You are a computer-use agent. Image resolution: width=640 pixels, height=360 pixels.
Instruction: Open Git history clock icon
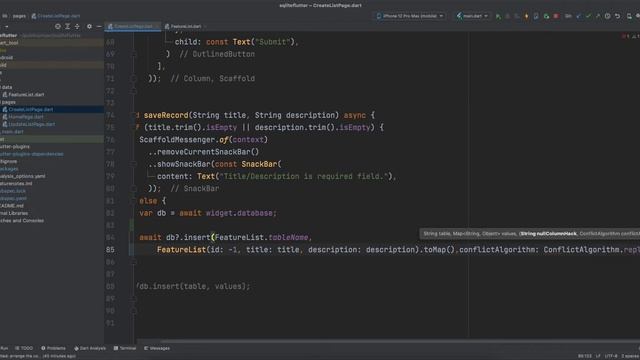pyautogui.click(x=608, y=16)
